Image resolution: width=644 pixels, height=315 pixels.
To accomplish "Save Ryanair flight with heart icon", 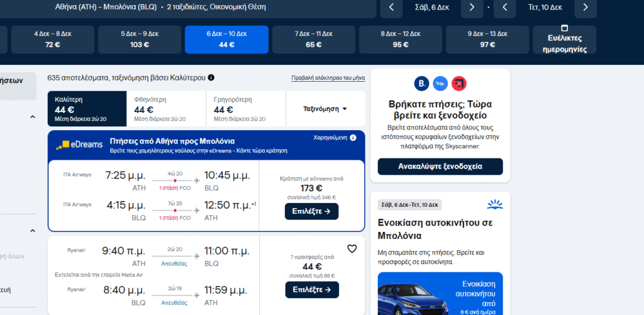I will (x=352, y=248).
